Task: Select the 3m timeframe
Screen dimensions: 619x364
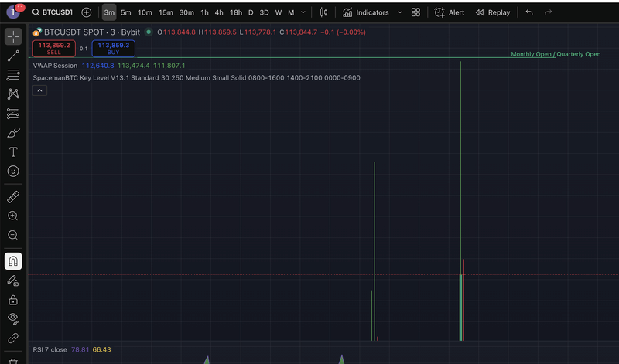Action: [x=109, y=12]
